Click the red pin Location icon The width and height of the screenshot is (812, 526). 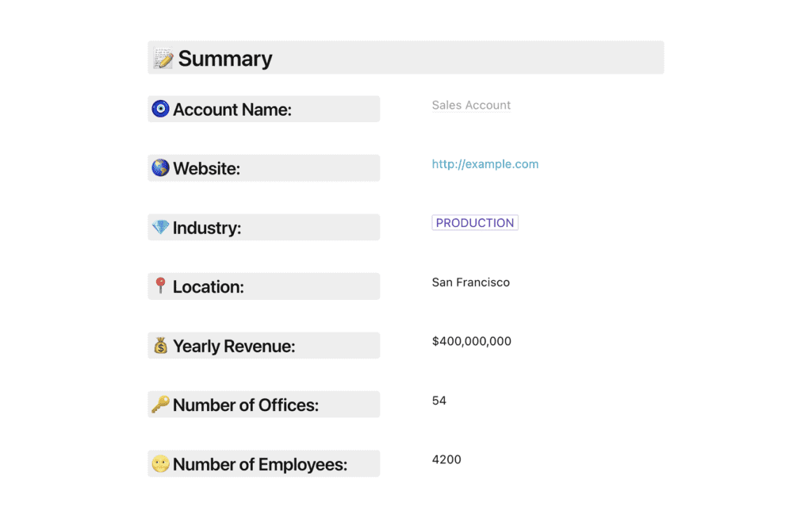tap(160, 286)
